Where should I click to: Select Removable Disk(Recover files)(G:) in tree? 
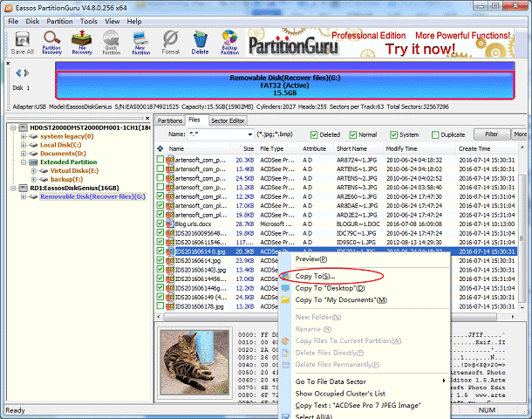92,196
